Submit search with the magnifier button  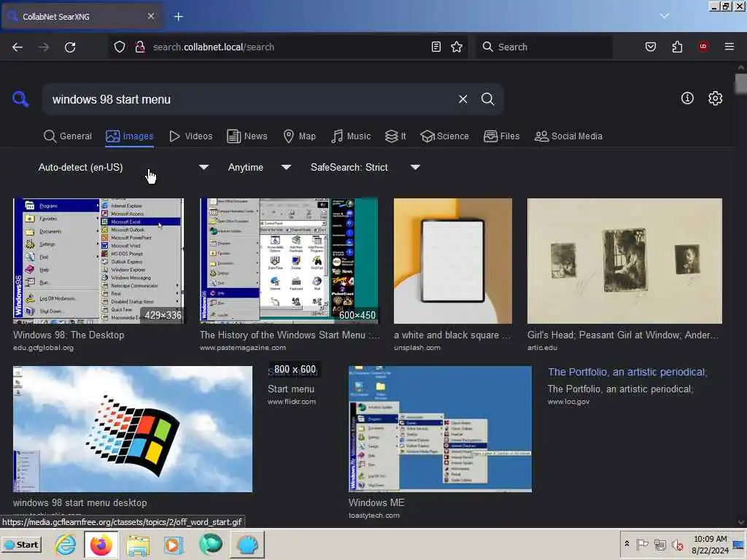pyautogui.click(x=487, y=99)
